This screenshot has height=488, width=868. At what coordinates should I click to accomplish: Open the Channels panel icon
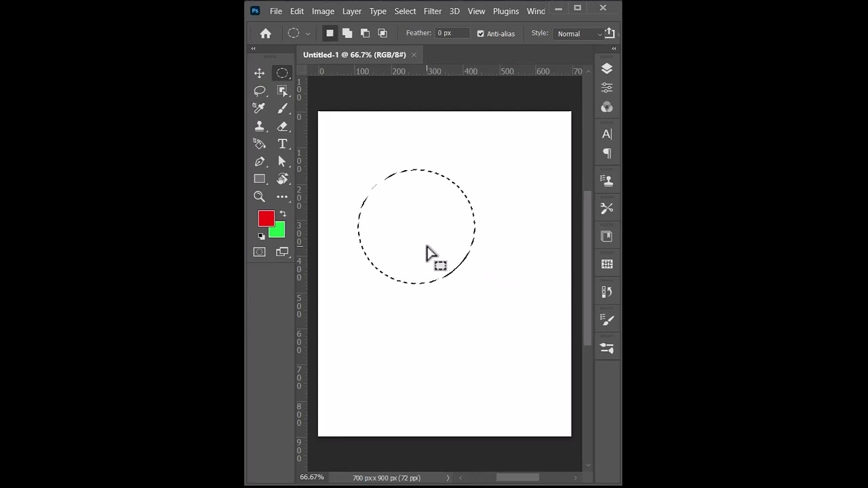pyautogui.click(x=607, y=107)
